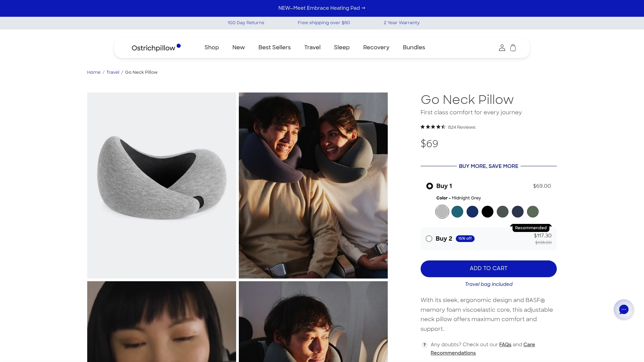Open the shopping bag cart icon

[x=513, y=47]
